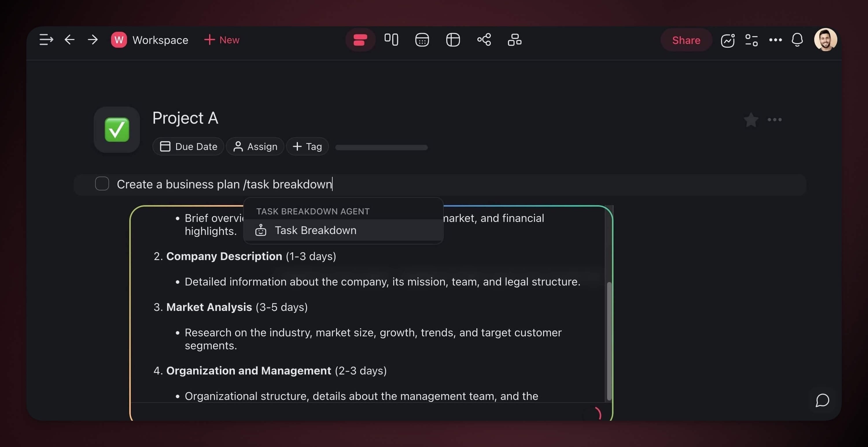Switch to the board columns view
Viewport: 868px width, 447px height.
pos(391,40)
